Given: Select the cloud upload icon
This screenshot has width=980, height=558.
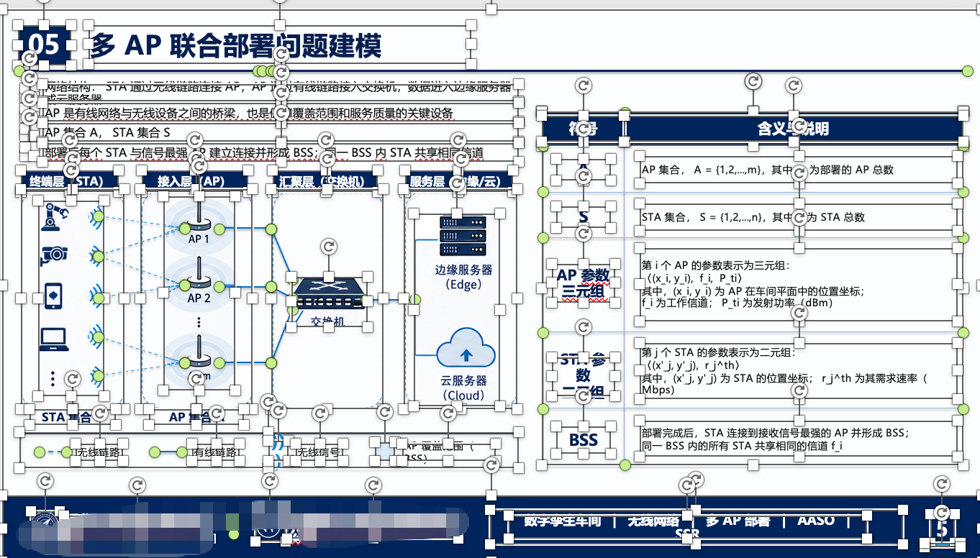Looking at the screenshot, I should (466, 349).
